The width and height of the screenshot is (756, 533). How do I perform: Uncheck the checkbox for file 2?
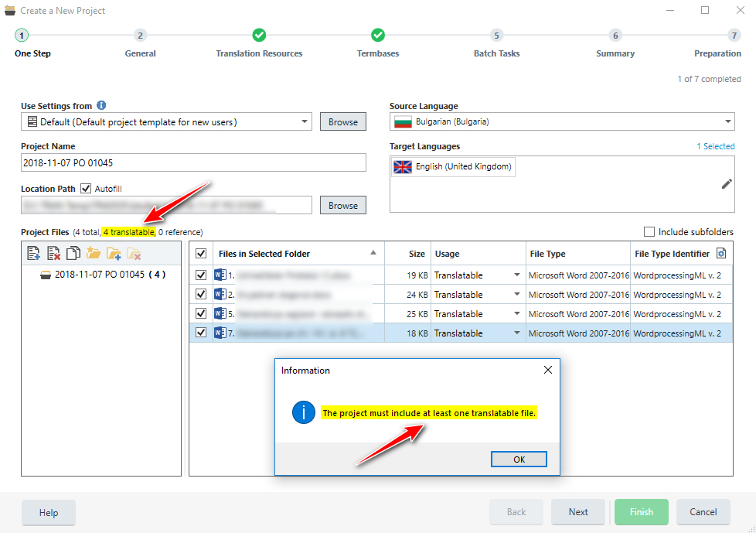(201, 294)
